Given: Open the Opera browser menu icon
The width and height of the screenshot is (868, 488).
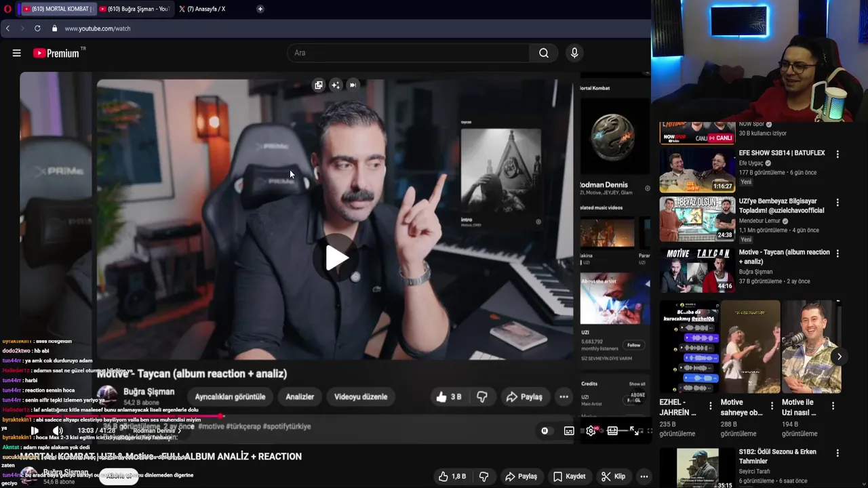Looking at the screenshot, I should 7,9.
